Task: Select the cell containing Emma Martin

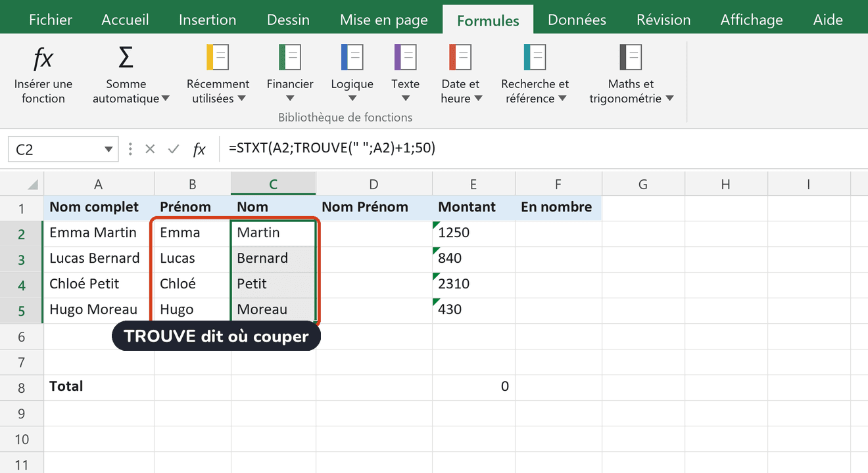Action: coord(99,233)
